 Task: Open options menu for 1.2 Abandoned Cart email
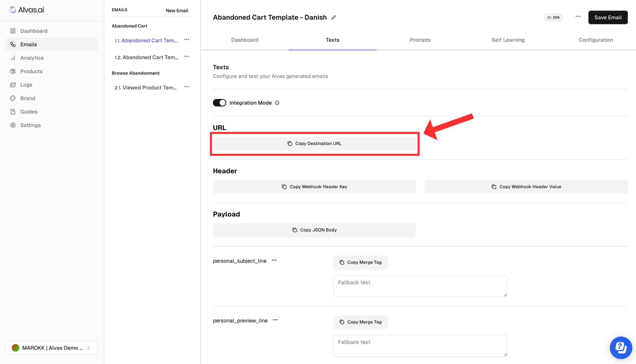(187, 56)
